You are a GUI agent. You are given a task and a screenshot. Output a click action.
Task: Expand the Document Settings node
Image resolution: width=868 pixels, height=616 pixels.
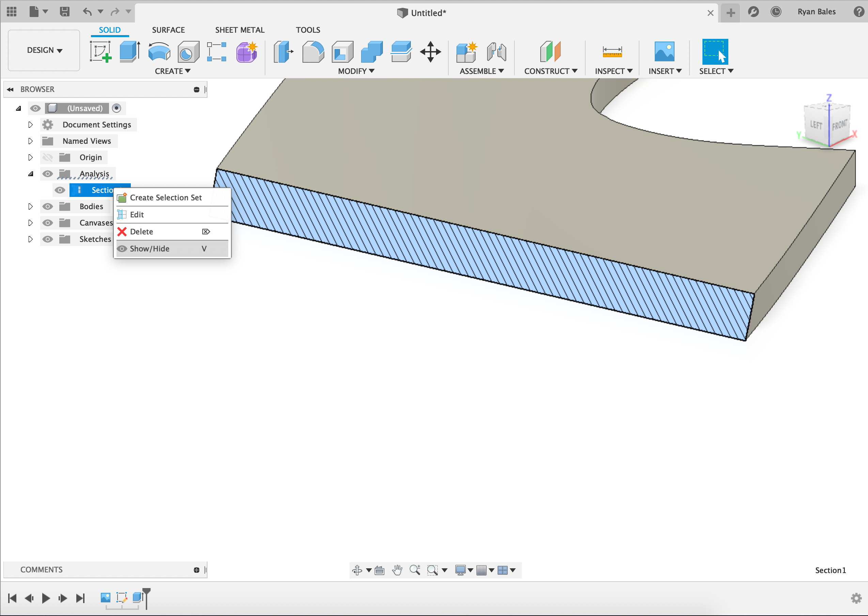pyautogui.click(x=30, y=125)
